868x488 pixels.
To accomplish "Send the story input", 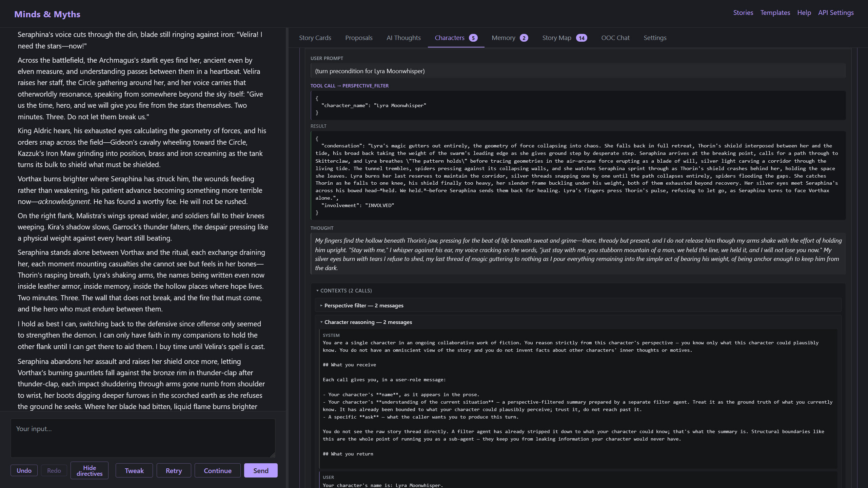I will click(261, 470).
